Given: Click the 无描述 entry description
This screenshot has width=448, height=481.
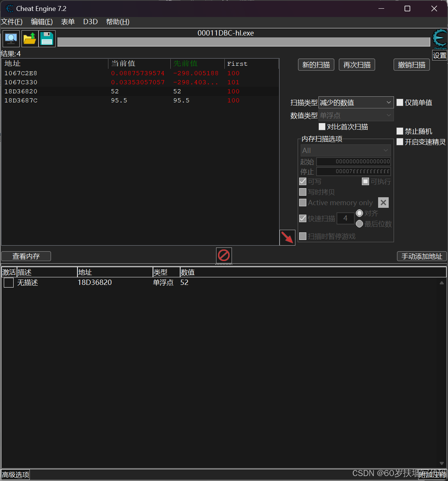Looking at the screenshot, I should click(x=28, y=283).
